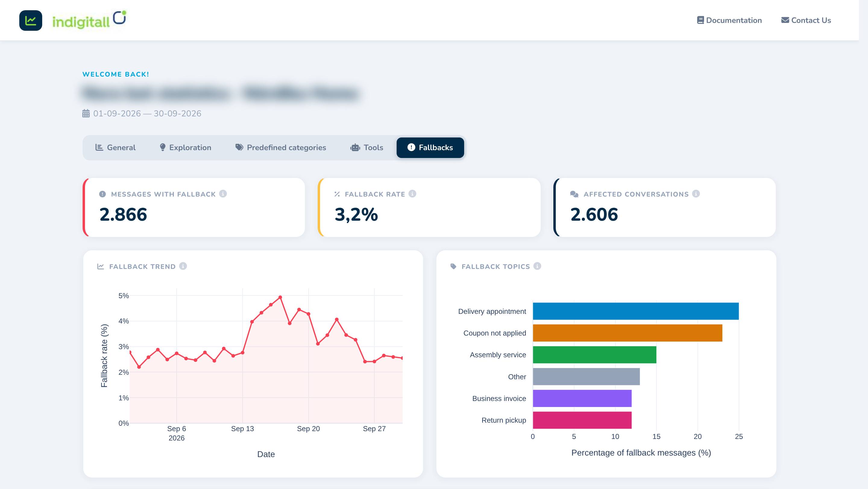The width and height of the screenshot is (868, 489).
Task: Click the blue Delivery appointment bar
Action: 636,311
